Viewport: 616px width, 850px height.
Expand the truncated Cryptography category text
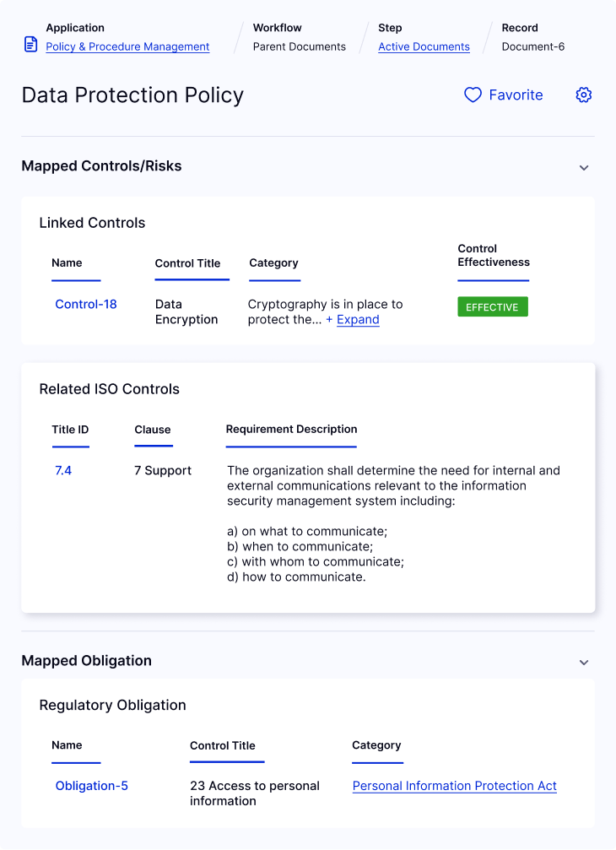coord(353,320)
